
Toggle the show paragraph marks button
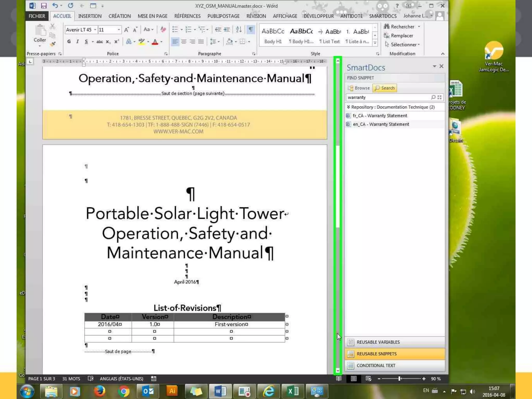(251, 30)
